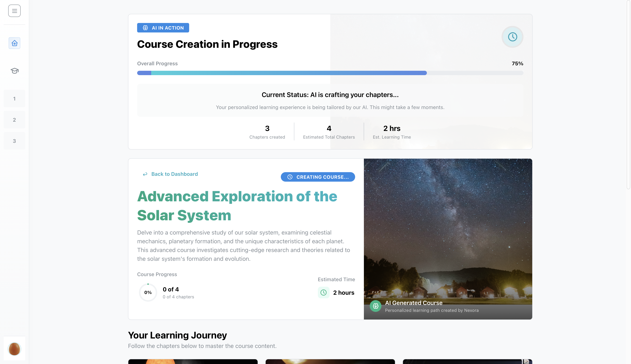Go to chapter 1 in sidebar
This screenshot has height=364, width=631.
click(x=14, y=98)
